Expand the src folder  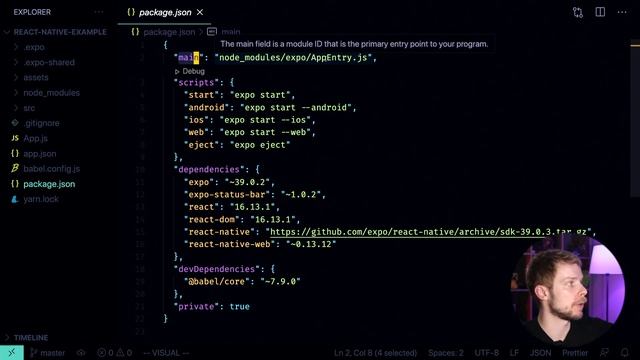pos(29,108)
